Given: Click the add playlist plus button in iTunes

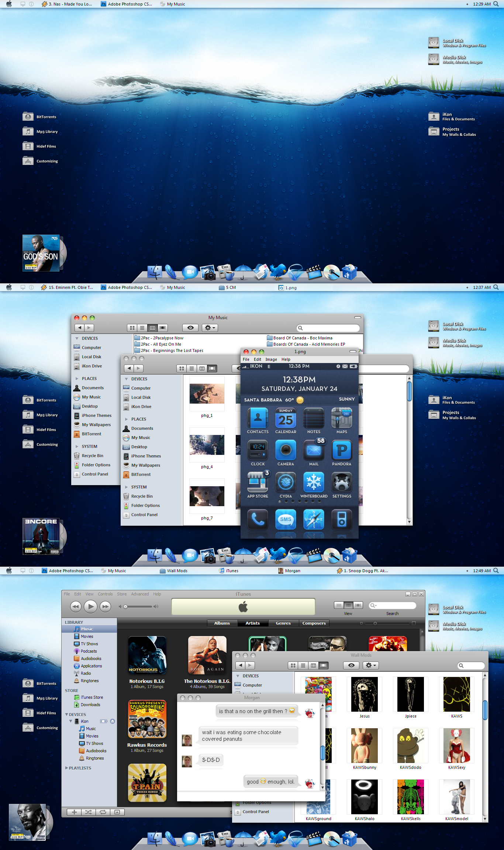Looking at the screenshot, I should (x=74, y=812).
